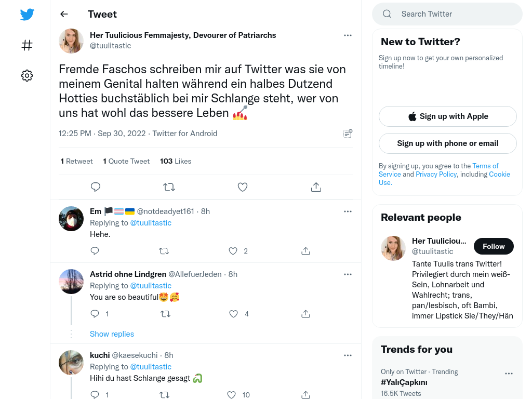Screen dimensions: 532x399
Task: Retweet the main tweet by @tuulitastic
Action: 169,187
